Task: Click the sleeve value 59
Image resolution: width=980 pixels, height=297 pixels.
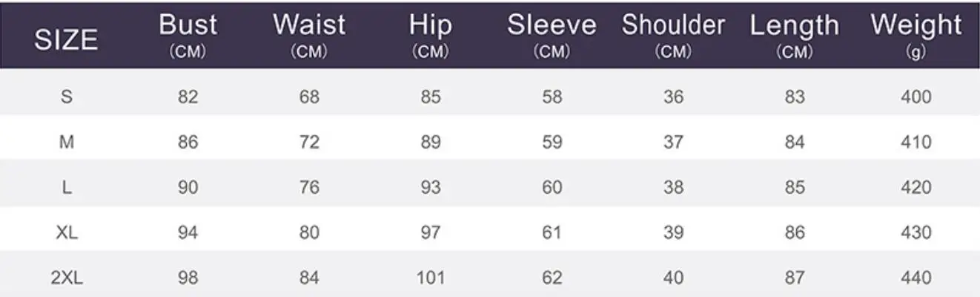Action: [x=552, y=143]
